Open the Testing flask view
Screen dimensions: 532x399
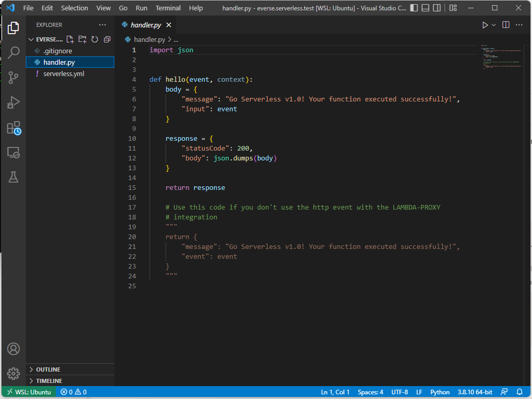(13, 177)
